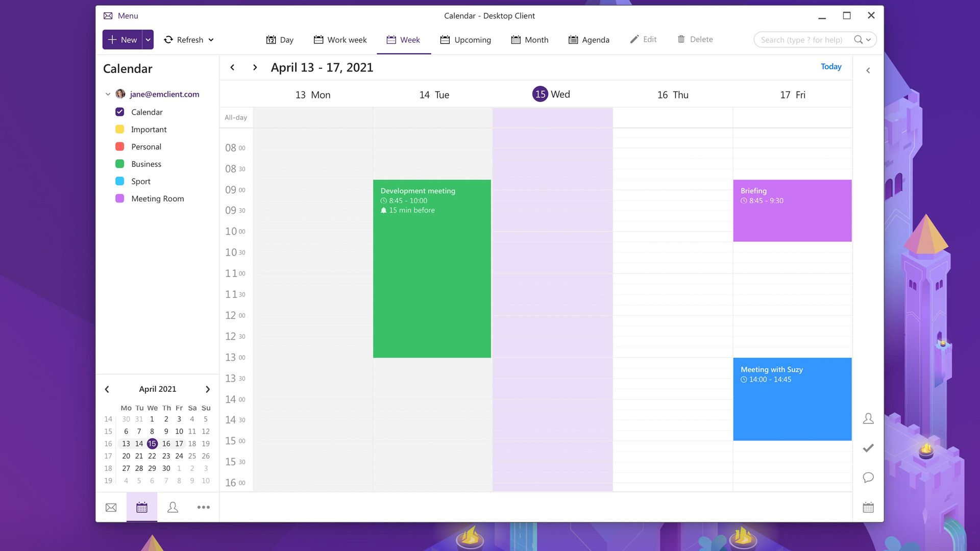Uncheck the Calendar checkbox

tap(120, 112)
